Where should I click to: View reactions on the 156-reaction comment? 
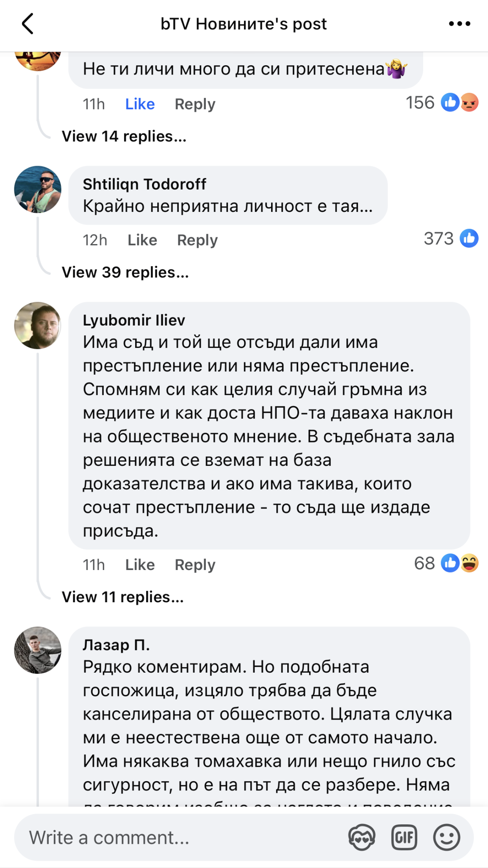pos(442,103)
